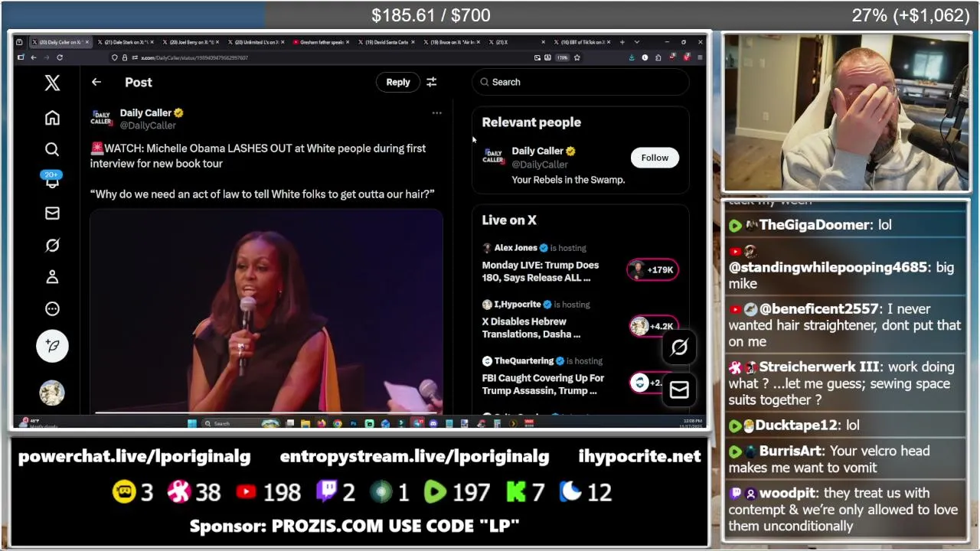Open Notifications bell with 20+ badge
Viewport: 980px width, 551px height.
pyautogui.click(x=52, y=181)
